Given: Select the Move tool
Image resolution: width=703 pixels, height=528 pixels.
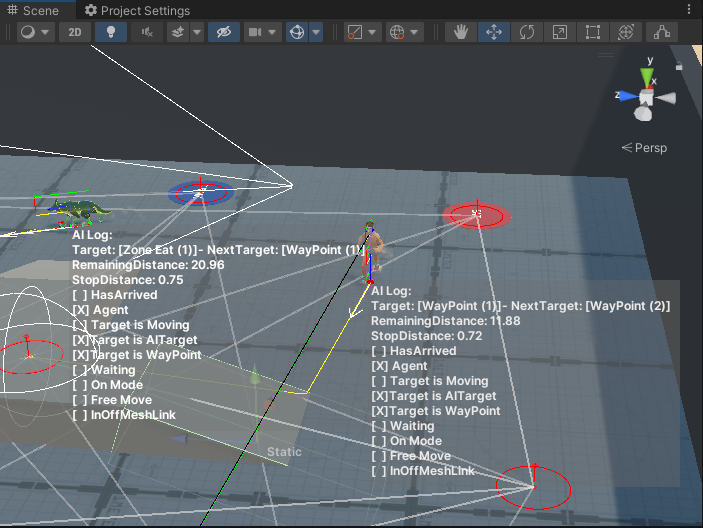Looking at the screenshot, I should click(x=493, y=32).
